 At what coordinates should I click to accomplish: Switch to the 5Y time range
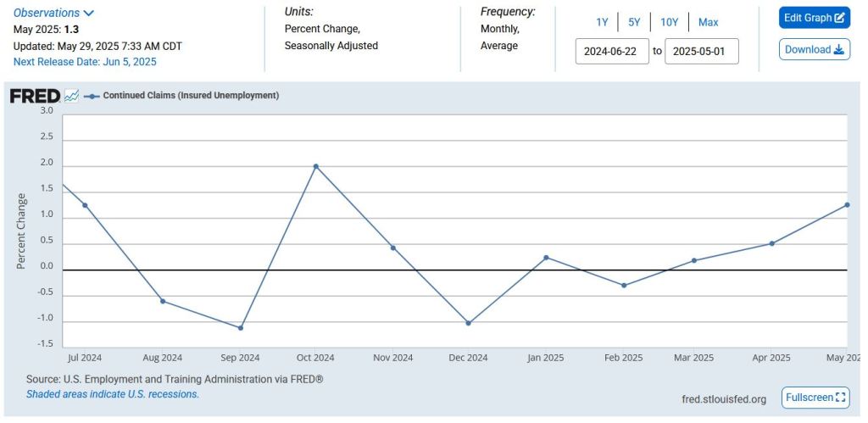[x=634, y=22]
